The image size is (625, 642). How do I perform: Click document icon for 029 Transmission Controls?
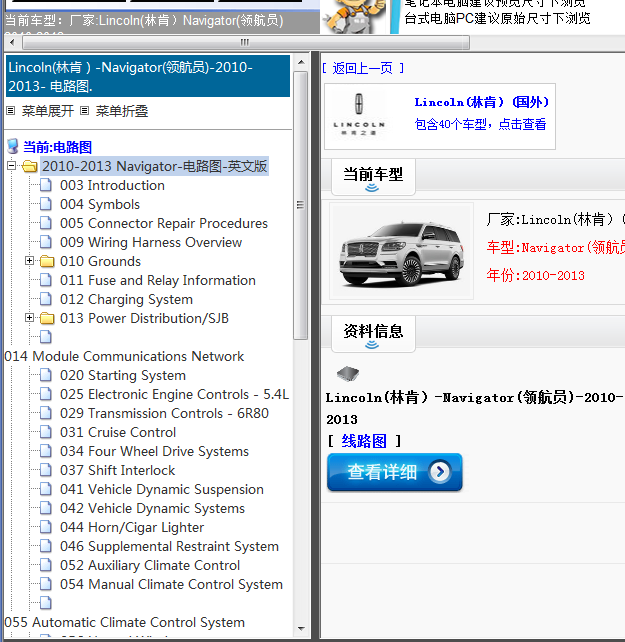click(x=46, y=413)
